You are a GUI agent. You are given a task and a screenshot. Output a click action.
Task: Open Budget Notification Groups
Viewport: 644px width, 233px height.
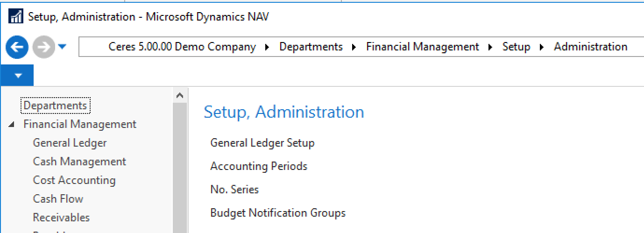(278, 213)
